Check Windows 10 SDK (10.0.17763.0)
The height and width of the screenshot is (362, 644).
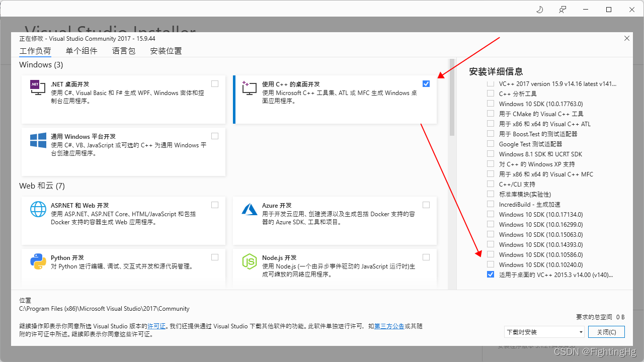click(491, 104)
